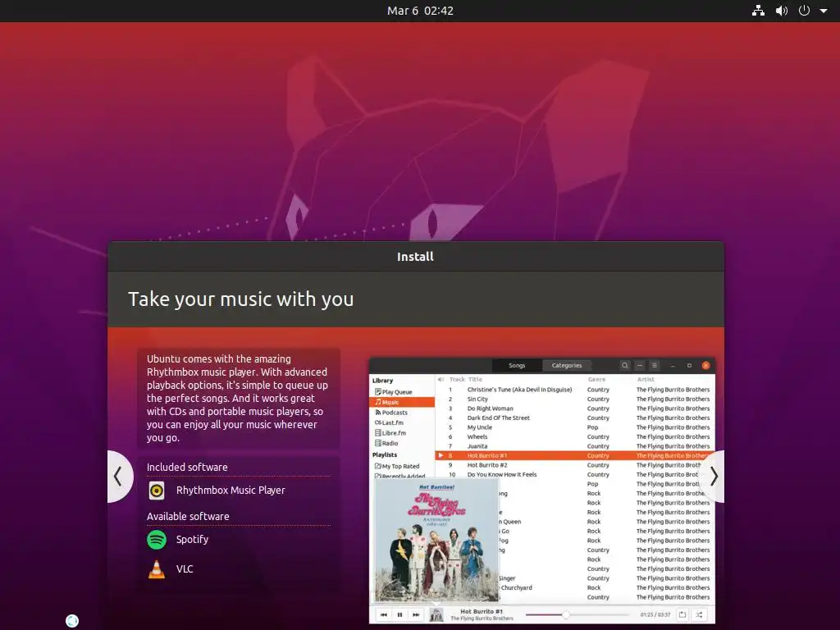840x630 pixels.
Task: Select Last.fm in Rhythmbox sidebar
Action: tap(392, 422)
